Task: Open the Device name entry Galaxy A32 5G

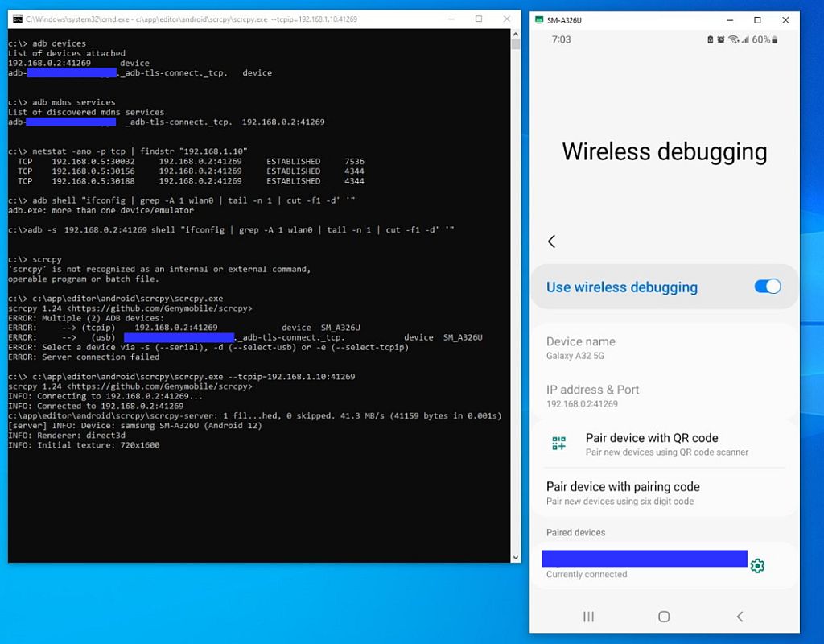Action: point(664,348)
